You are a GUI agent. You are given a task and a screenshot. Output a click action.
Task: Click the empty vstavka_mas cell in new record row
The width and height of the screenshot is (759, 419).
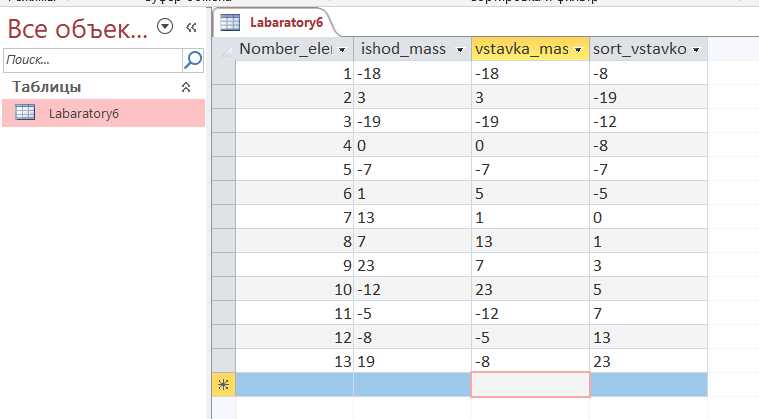pos(531,385)
